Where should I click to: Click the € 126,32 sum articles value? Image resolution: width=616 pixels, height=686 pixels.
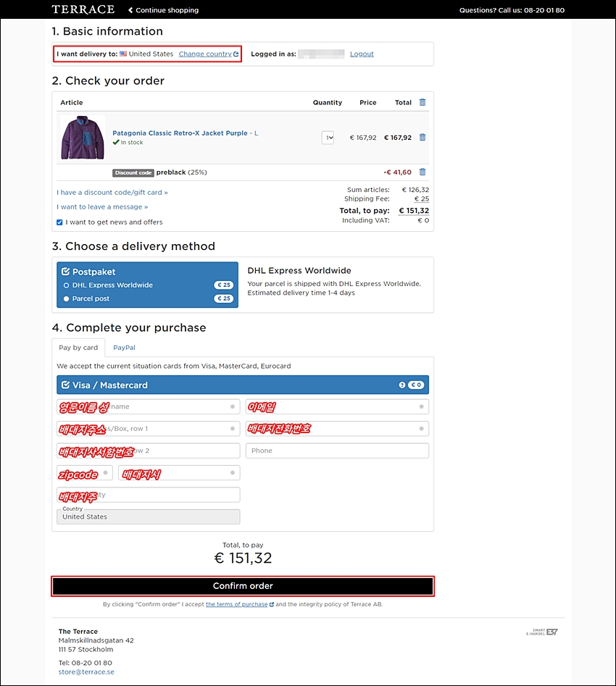pos(415,190)
